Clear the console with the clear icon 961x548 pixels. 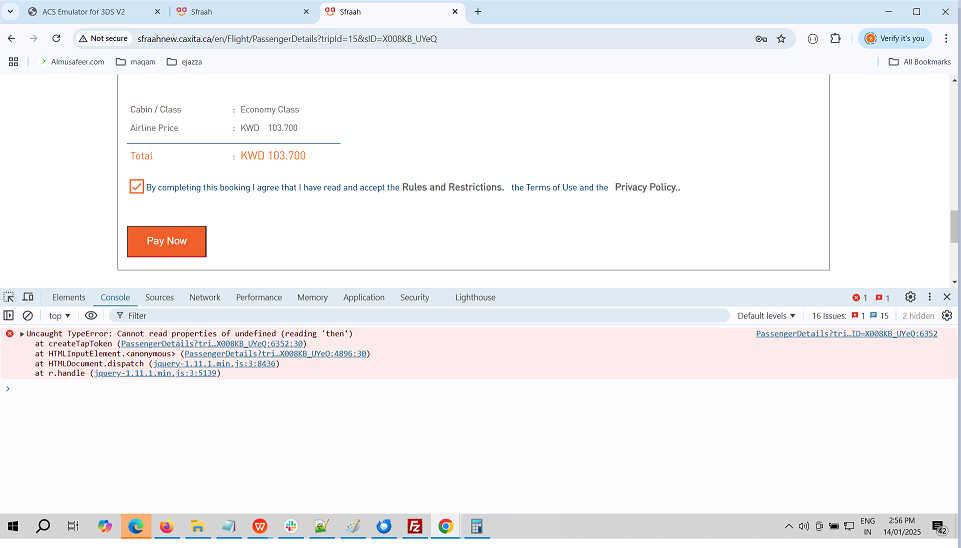coord(28,316)
